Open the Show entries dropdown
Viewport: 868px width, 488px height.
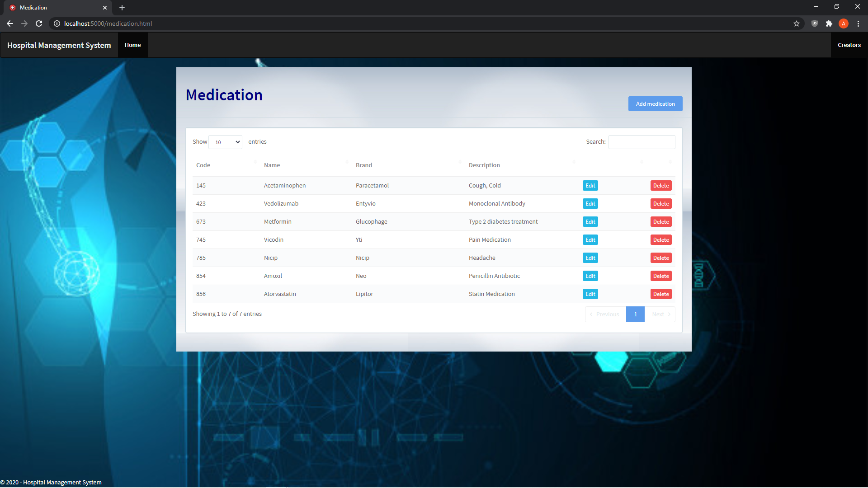coord(225,141)
